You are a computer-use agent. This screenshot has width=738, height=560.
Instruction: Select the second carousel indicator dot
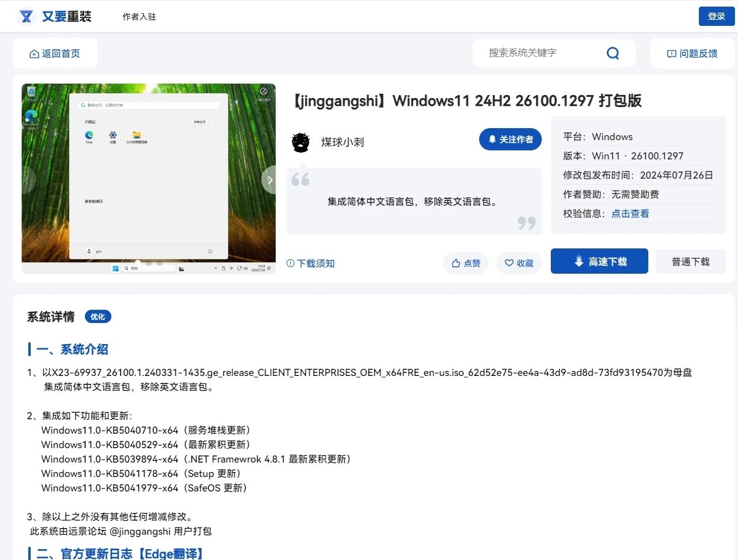[149, 263]
